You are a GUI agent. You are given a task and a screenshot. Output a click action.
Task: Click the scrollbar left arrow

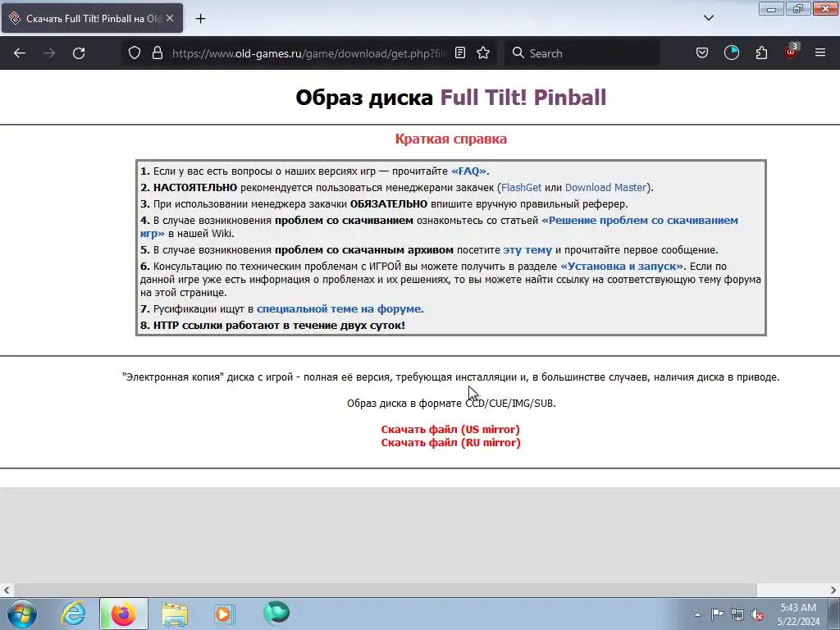tap(7, 590)
